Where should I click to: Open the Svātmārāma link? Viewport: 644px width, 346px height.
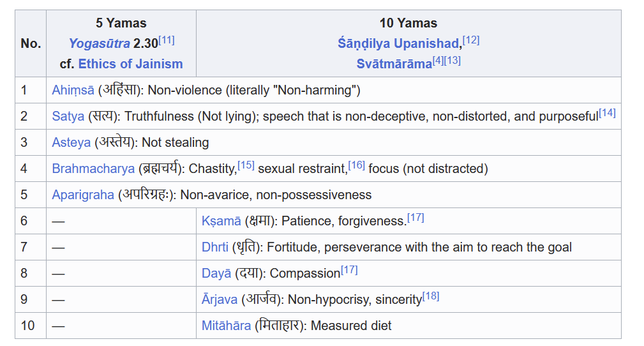point(394,64)
